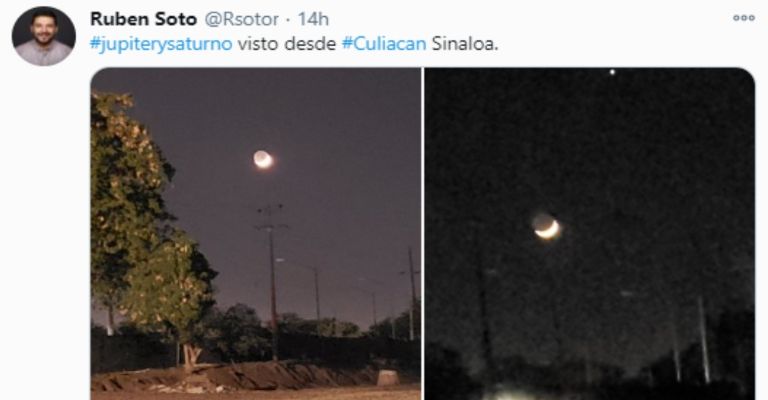The image size is (768, 400).
Task: Click the word "Sinaloa." in the tweet
Action: pos(465,44)
